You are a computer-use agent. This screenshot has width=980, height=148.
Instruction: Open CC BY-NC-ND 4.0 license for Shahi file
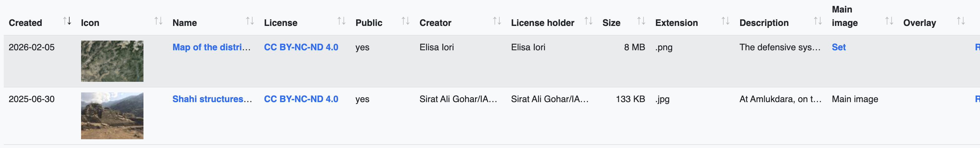(301, 99)
